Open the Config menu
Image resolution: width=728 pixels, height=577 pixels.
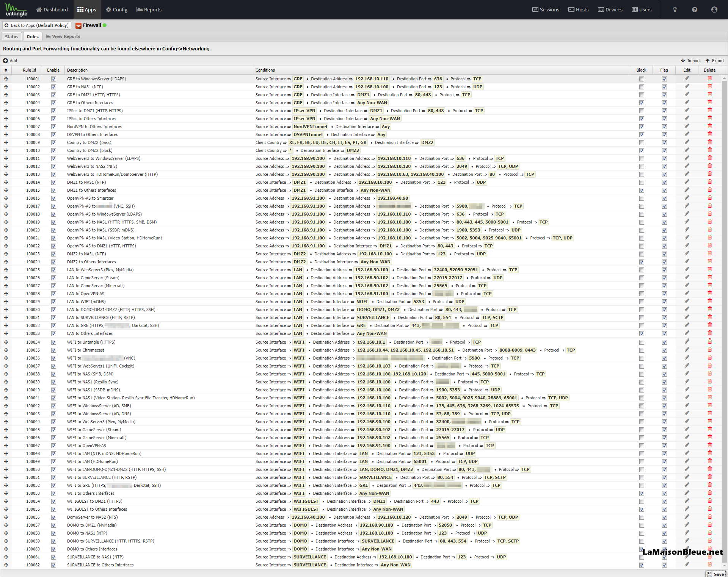(x=116, y=10)
